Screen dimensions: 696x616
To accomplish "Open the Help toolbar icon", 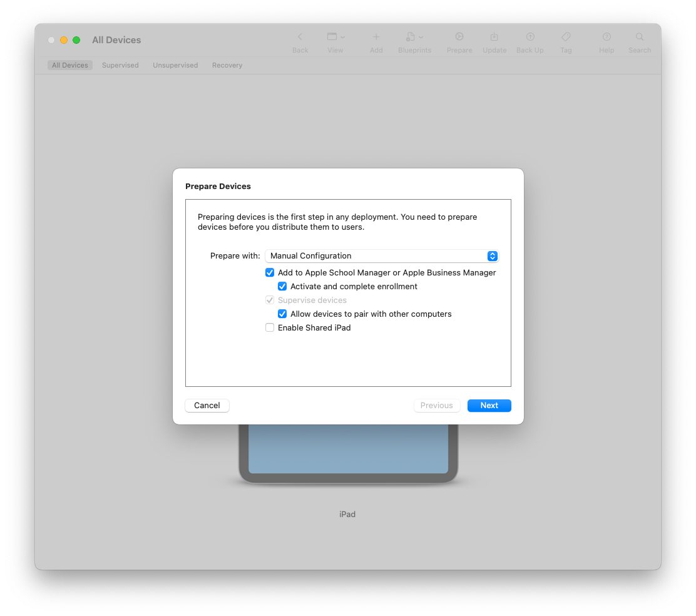I will click(606, 37).
